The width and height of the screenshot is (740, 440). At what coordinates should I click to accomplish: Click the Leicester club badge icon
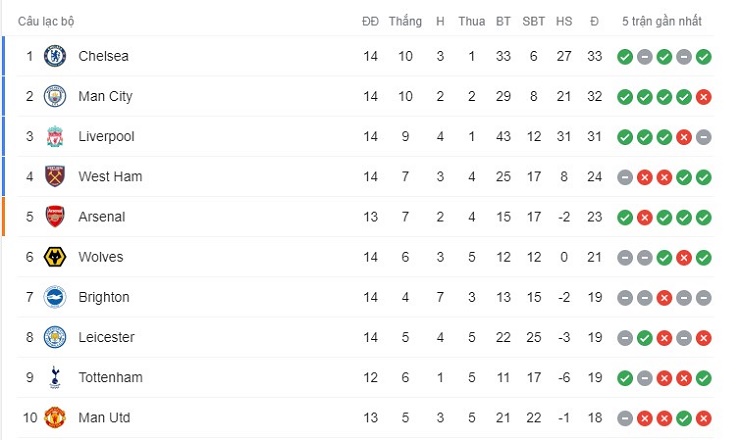55,337
